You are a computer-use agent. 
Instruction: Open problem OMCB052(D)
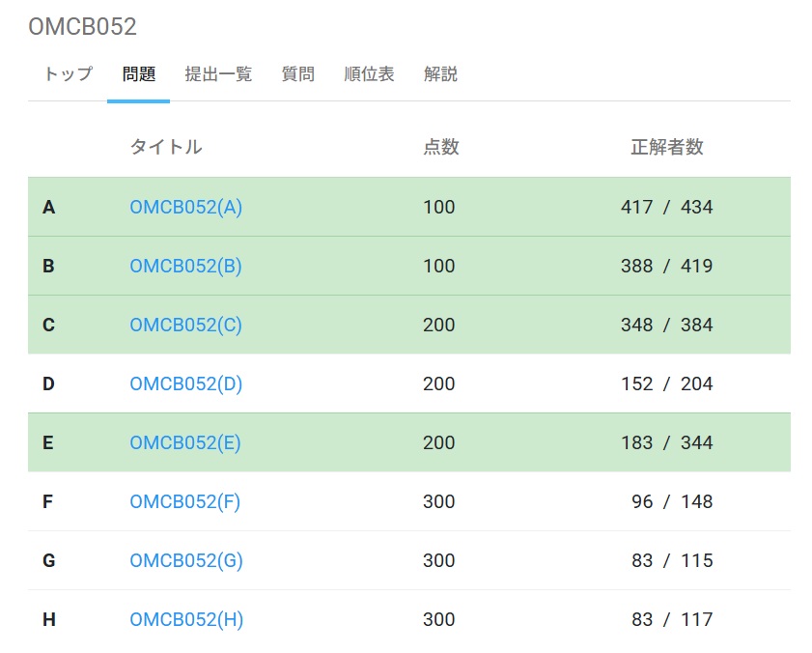coord(185,383)
